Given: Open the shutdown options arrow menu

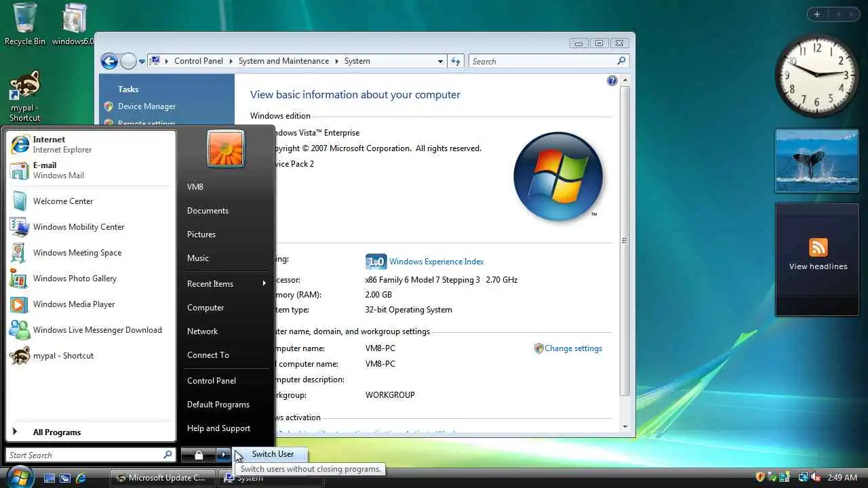Looking at the screenshot, I should click(x=224, y=455).
